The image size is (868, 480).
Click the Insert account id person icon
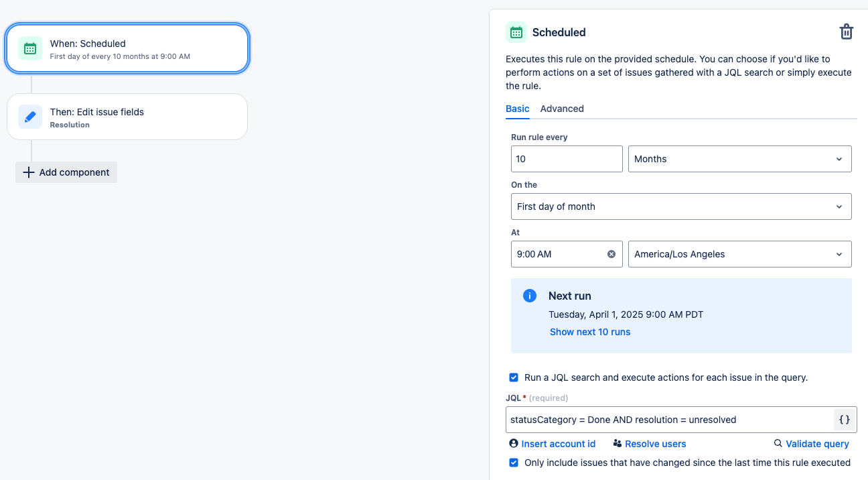(513, 443)
